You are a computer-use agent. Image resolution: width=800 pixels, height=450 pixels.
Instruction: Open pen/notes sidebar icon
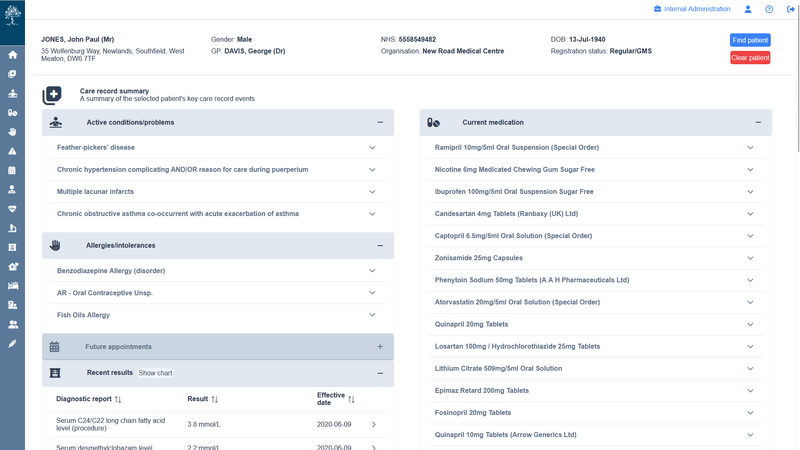click(12, 344)
